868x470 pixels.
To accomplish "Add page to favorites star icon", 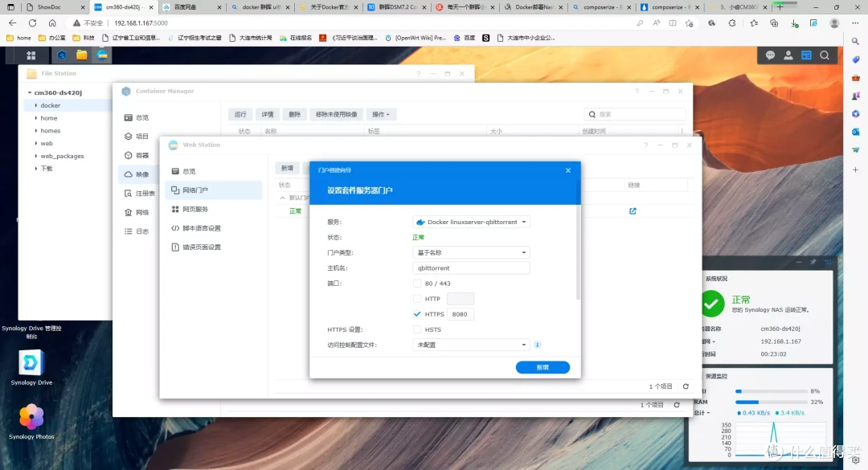I will pos(690,23).
